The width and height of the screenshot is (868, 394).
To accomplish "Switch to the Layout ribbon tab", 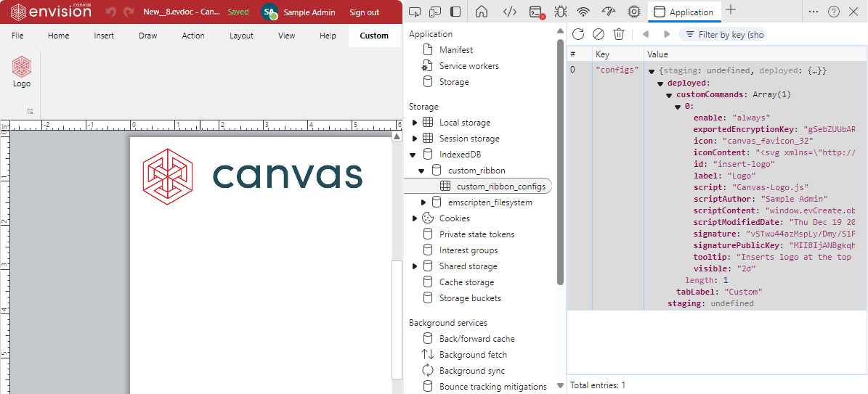I will click(241, 36).
